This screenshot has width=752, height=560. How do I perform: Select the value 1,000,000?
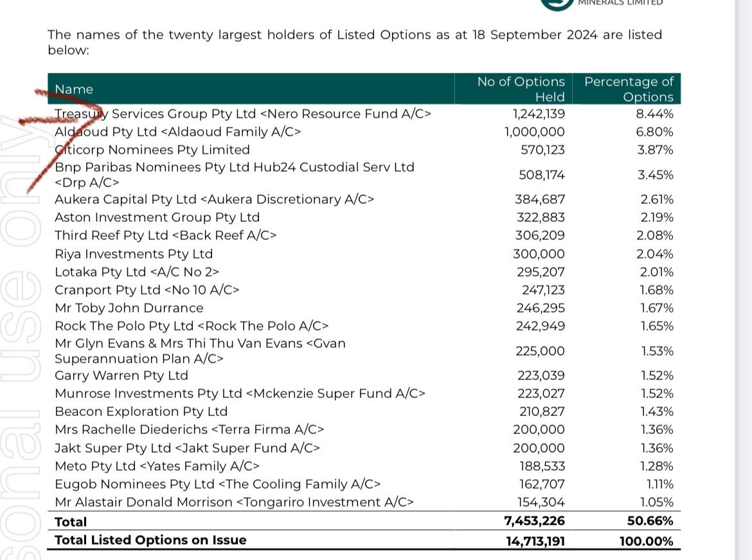pyautogui.click(x=534, y=132)
